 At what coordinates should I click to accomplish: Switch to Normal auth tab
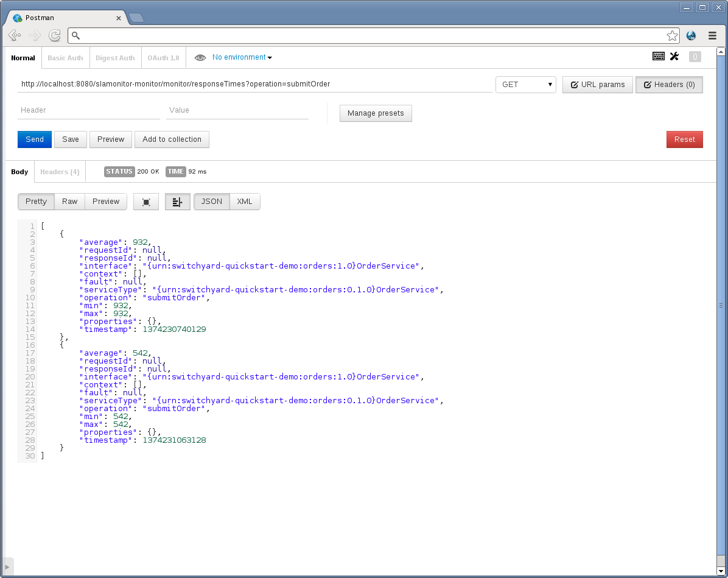(23, 58)
